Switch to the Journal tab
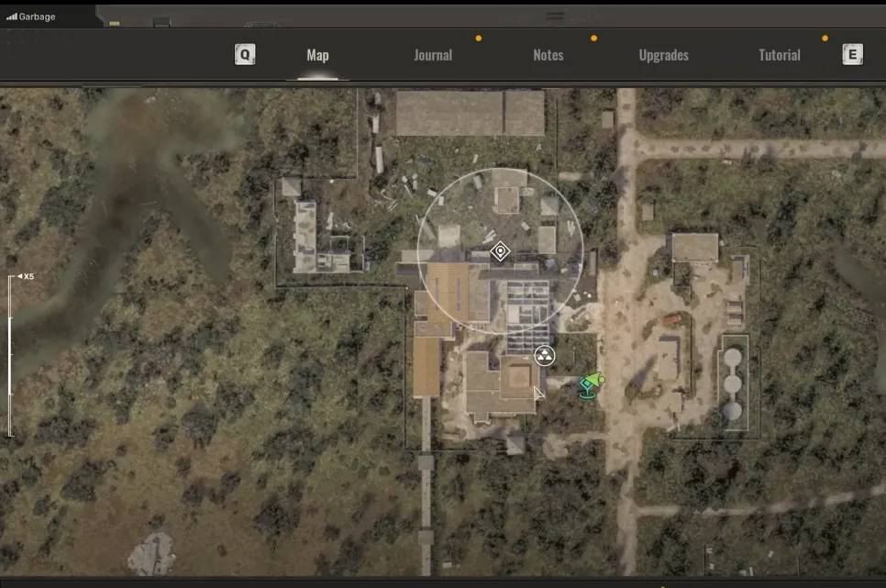Screen dimensions: 886x588 (433, 55)
